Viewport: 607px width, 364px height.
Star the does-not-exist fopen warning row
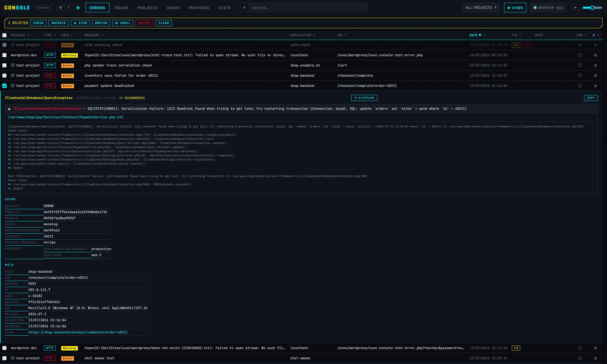click(x=595, y=348)
